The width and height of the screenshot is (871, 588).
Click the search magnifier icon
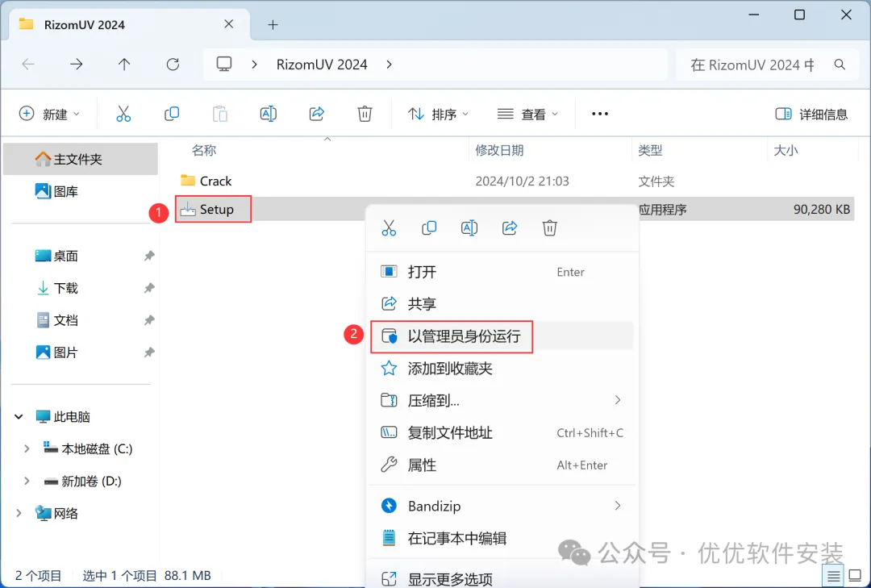[840, 65]
